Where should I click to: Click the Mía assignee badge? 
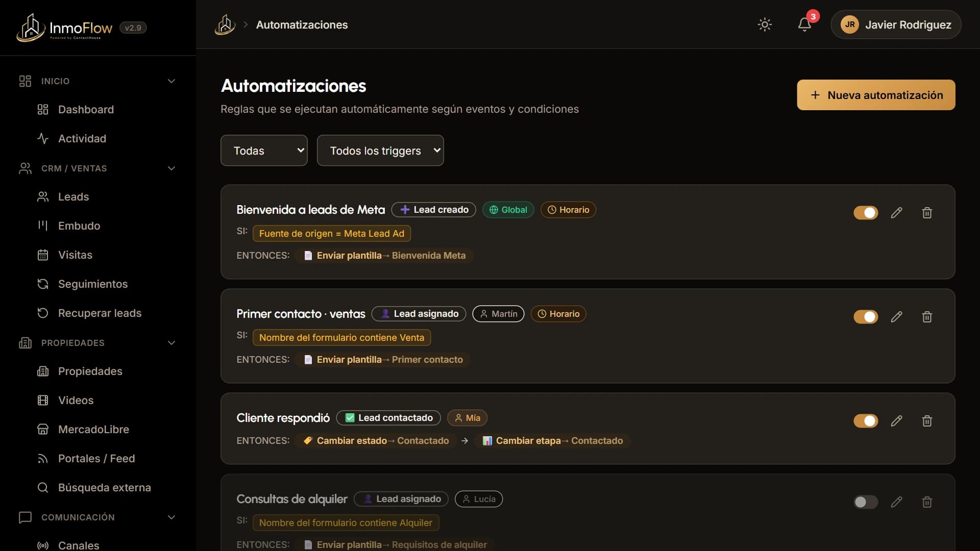pyautogui.click(x=468, y=418)
